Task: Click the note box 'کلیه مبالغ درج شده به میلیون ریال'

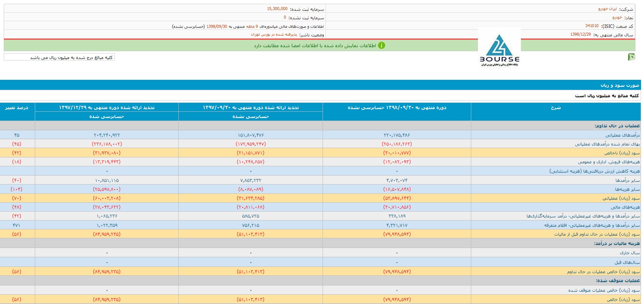Action: 59,57
